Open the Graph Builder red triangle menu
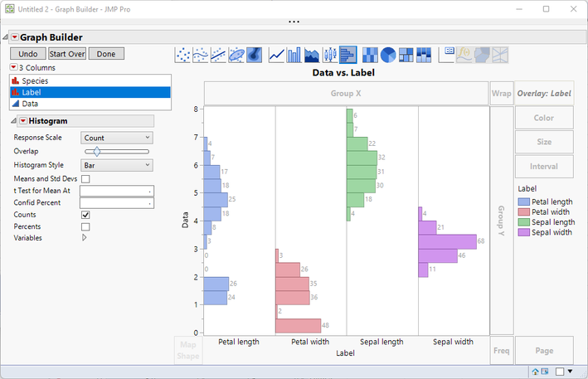Viewport: 588px width, 379px height. coord(15,37)
